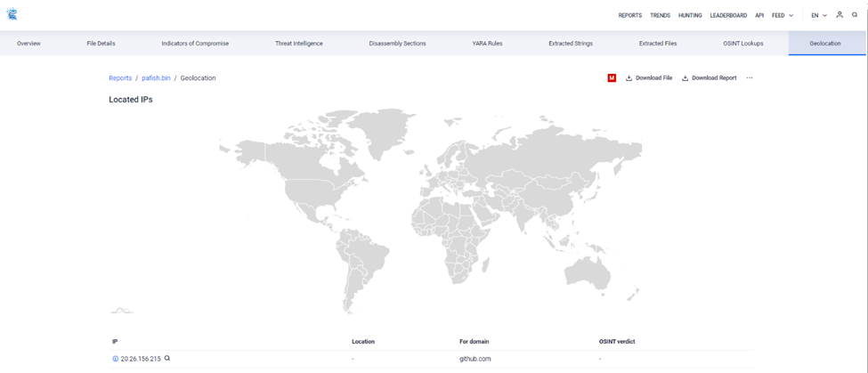
Task: Click the site logo in the header
Action: click(x=12, y=15)
